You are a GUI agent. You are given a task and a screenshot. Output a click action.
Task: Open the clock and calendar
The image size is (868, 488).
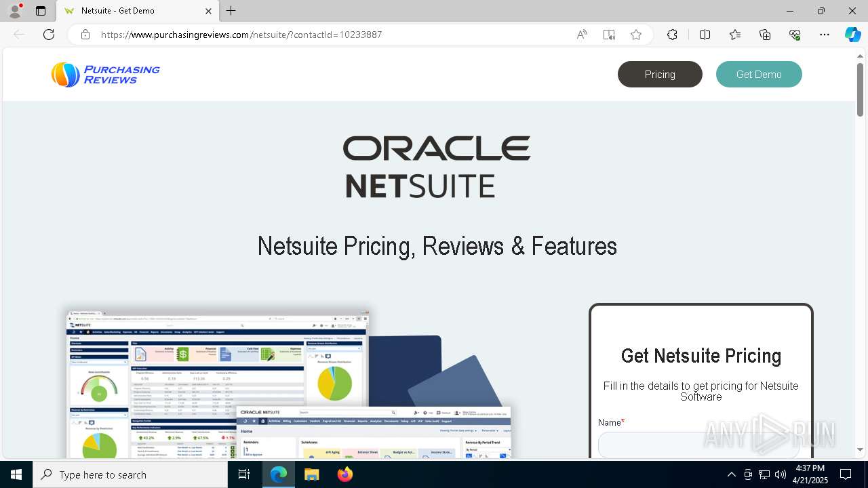pos(810,474)
